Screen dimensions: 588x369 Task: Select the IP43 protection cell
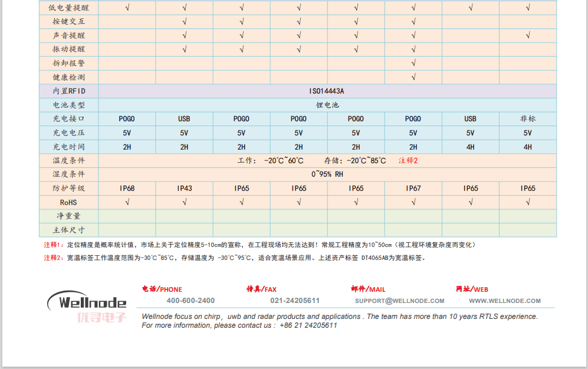[185, 189]
